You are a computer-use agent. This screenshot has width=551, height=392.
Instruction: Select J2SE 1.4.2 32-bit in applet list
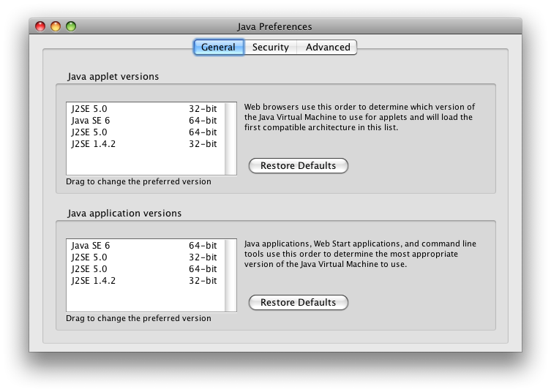[145, 143]
